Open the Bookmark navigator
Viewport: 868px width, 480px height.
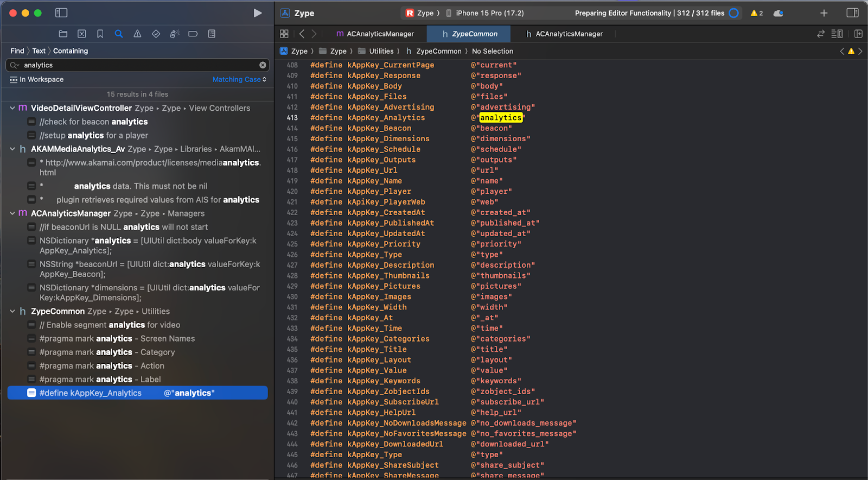(100, 34)
